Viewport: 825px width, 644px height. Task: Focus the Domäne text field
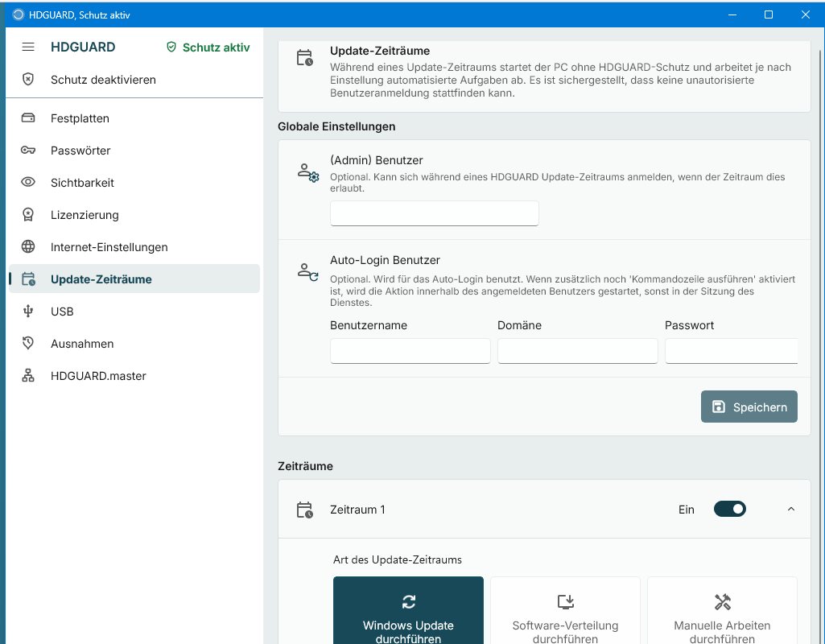(577, 350)
